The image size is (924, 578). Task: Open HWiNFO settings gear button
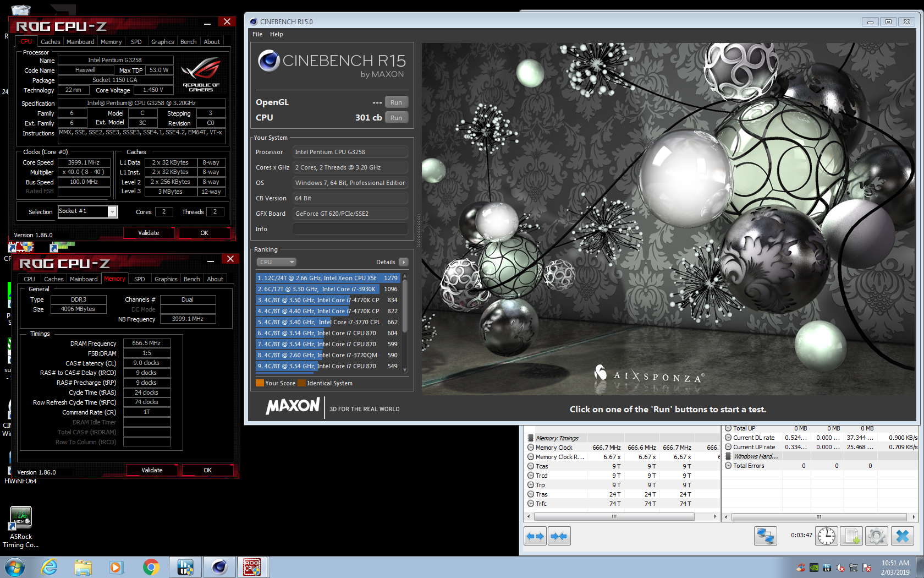click(x=876, y=536)
